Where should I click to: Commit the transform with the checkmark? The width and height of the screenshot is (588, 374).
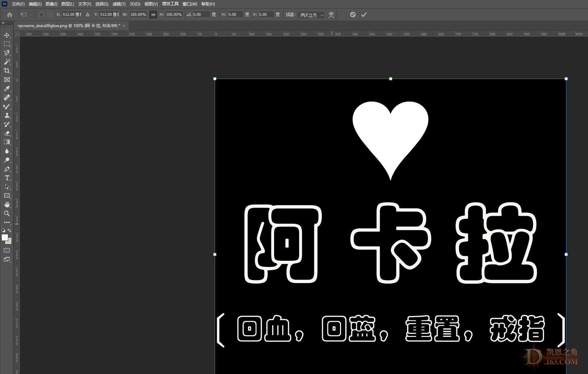coord(364,14)
